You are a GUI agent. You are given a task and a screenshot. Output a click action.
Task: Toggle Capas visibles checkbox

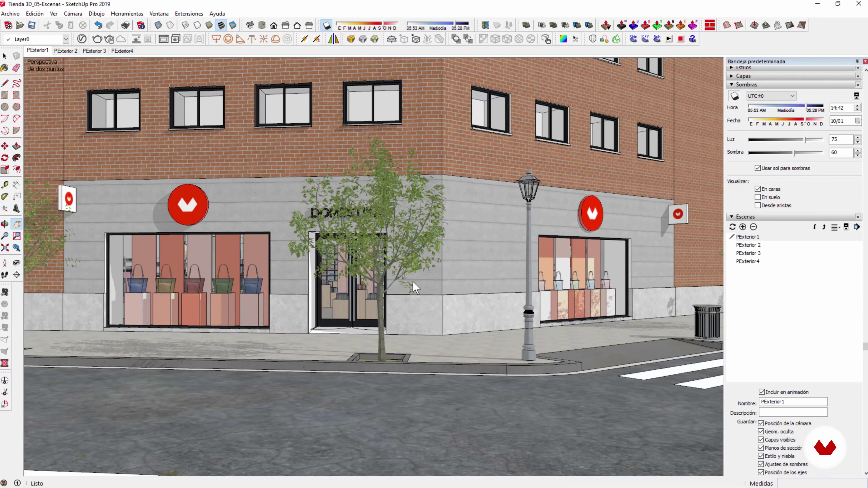tap(761, 439)
